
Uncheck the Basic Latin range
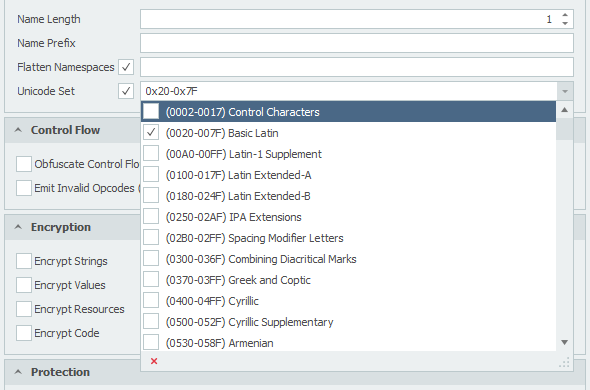tap(151, 133)
